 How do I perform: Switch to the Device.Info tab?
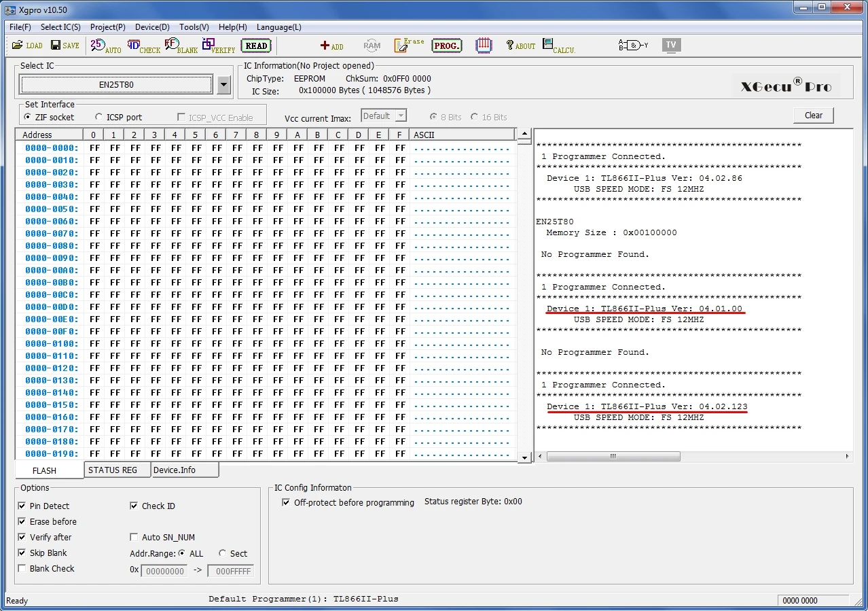(185, 470)
